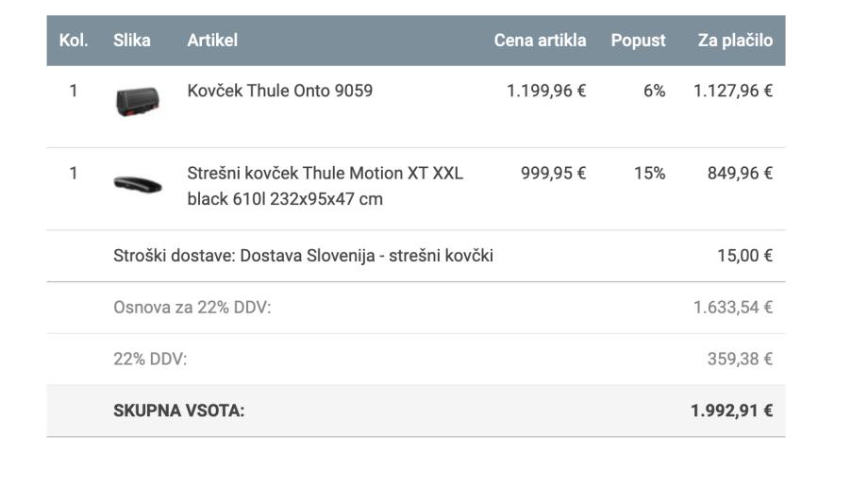This screenshot has height=486, width=868.
Task: Click the Kol. column header
Action: point(73,40)
